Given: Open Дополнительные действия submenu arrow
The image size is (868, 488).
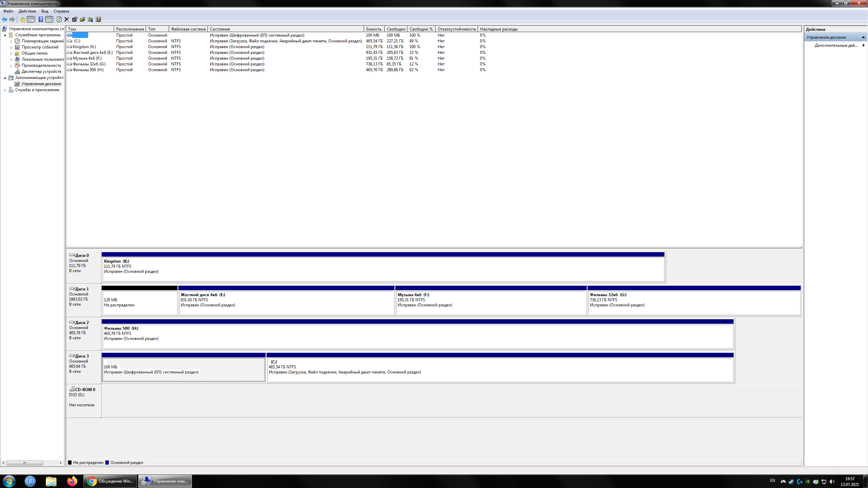Looking at the screenshot, I should (x=863, y=45).
